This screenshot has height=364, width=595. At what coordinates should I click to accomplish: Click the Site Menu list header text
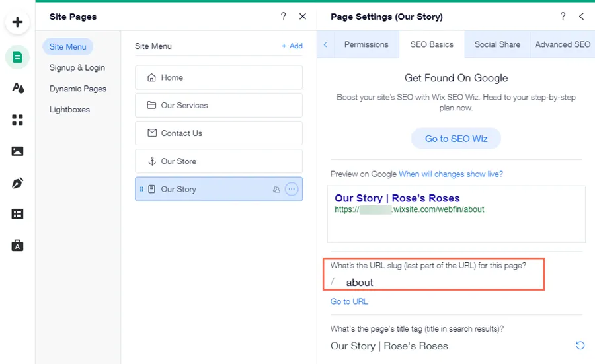153,46
